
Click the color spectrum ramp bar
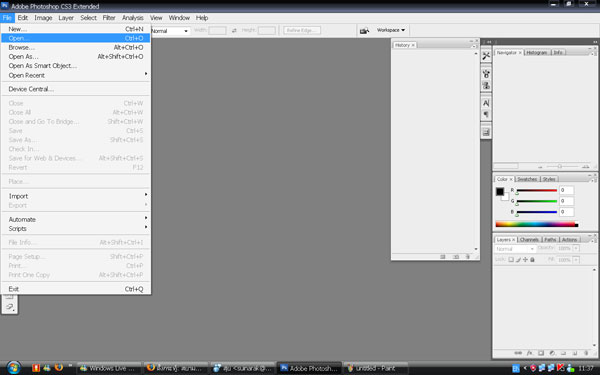(537, 224)
